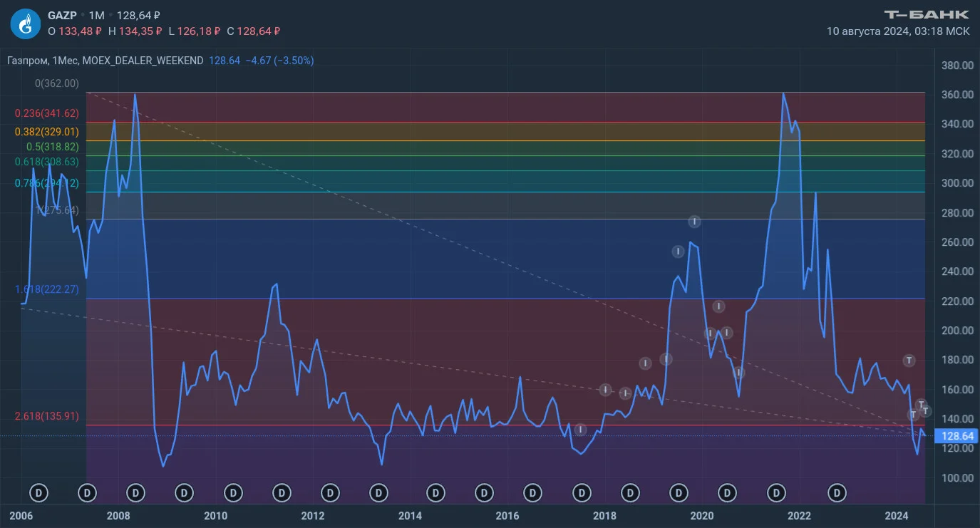Click the 2006 year label on time axis
The width and height of the screenshot is (980, 528).
click(21, 516)
